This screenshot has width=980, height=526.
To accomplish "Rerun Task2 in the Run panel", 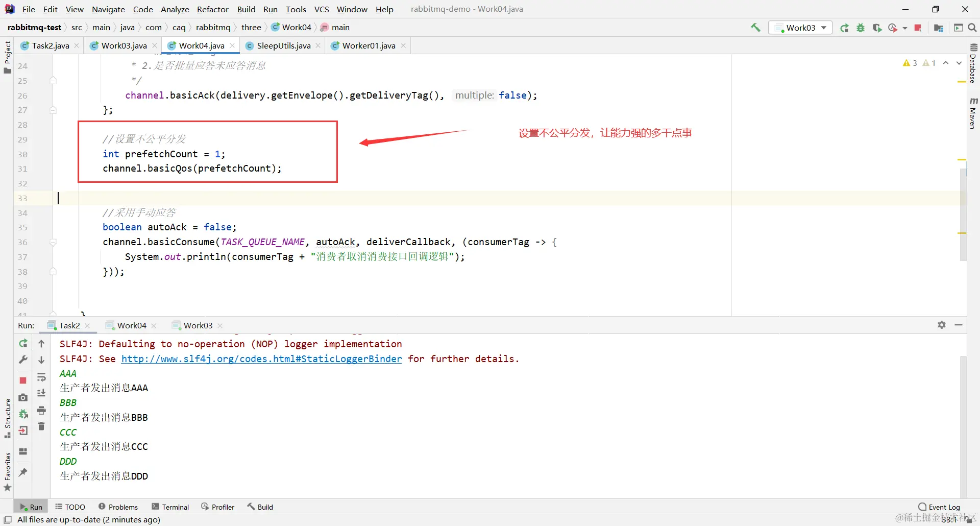I will click(x=23, y=343).
